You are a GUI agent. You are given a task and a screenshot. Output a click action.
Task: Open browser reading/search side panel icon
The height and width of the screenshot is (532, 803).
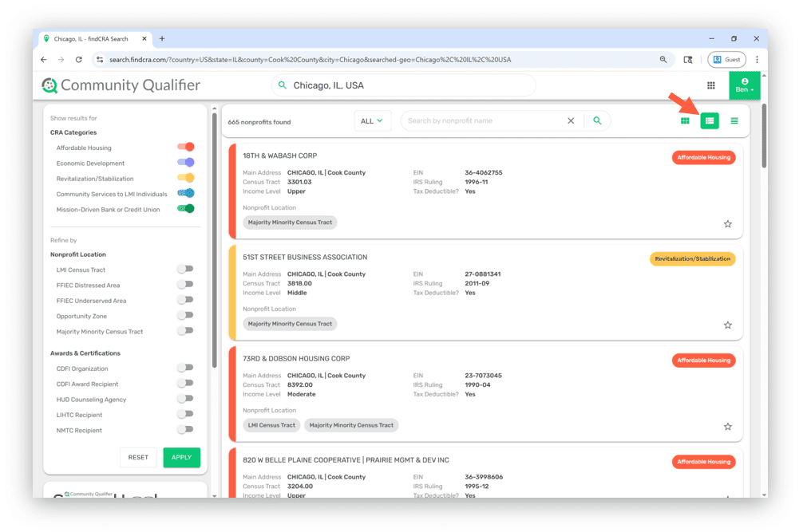click(x=688, y=60)
